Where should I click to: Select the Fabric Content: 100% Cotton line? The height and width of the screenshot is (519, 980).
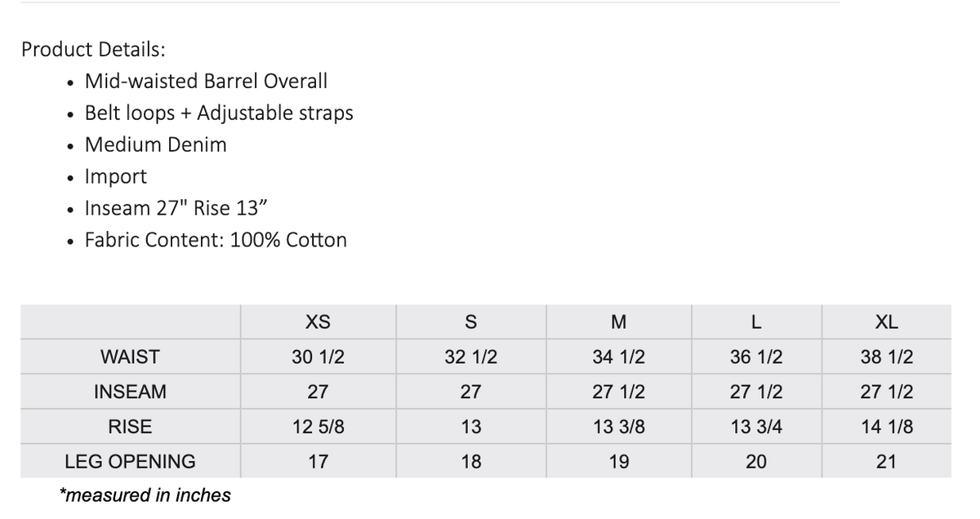216,240
